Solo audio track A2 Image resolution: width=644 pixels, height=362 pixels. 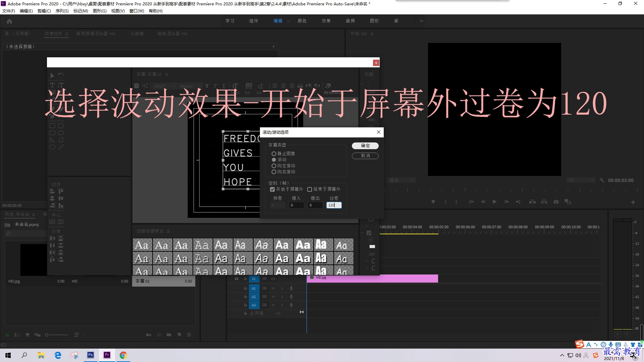point(282,297)
